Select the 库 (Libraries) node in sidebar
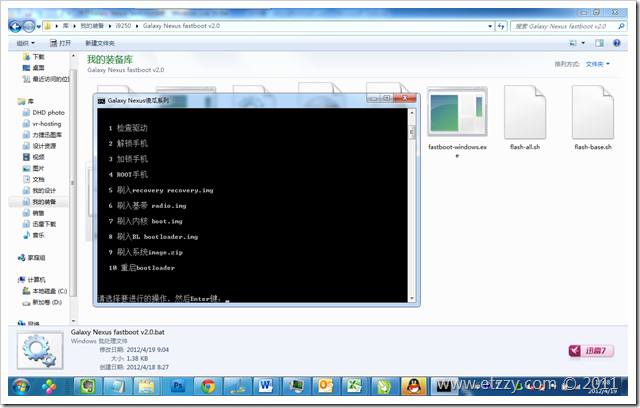The width and height of the screenshot is (640, 408). 26,101
